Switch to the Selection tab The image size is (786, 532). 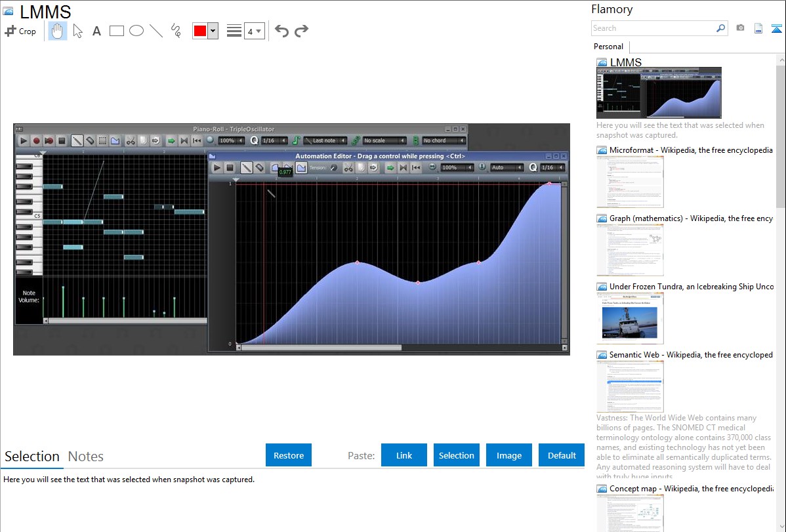(32, 457)
